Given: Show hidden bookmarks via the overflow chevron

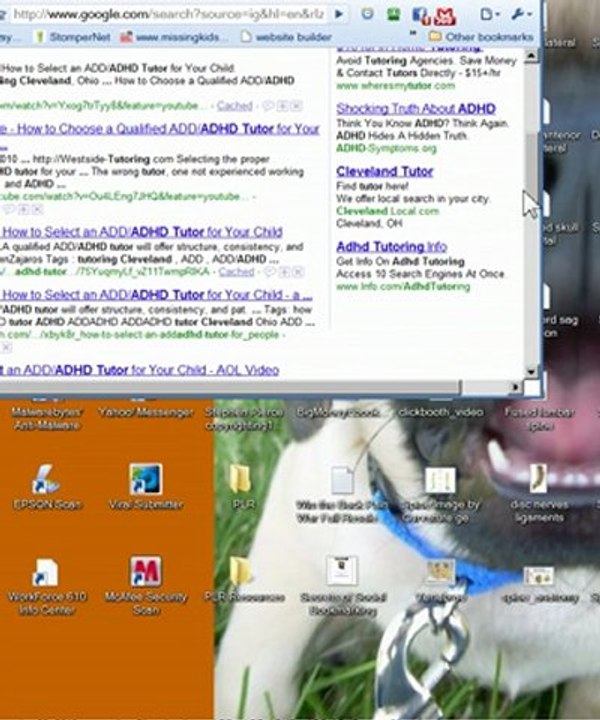Looking at the screenshot, I should (x=413, y=34).
